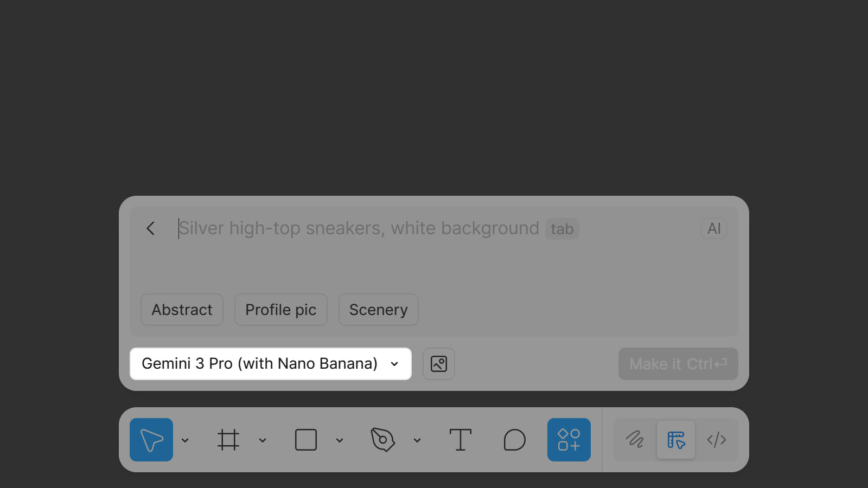This screenshot has width=868, height=488.
Task: Expand Pen tool options chevron
Action: 417,440
